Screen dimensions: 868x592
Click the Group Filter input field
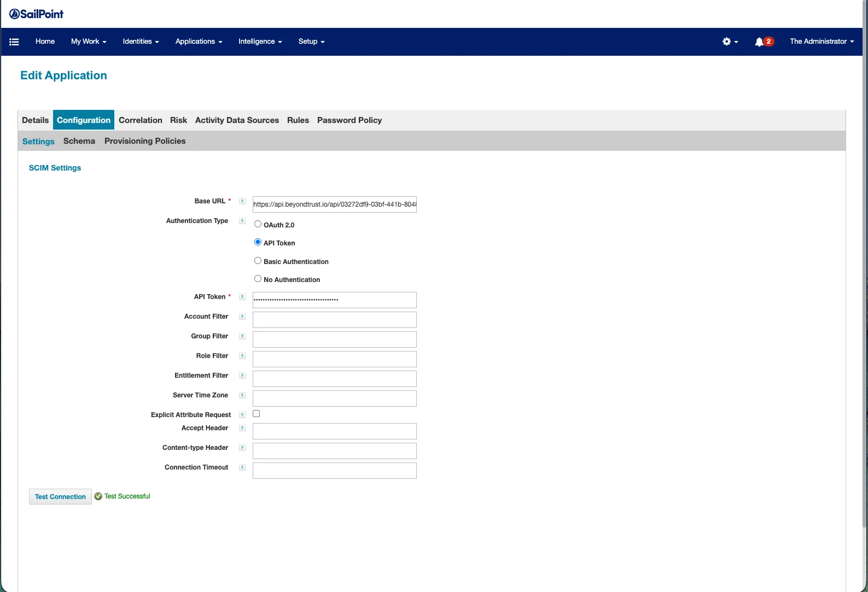(335, 339)
